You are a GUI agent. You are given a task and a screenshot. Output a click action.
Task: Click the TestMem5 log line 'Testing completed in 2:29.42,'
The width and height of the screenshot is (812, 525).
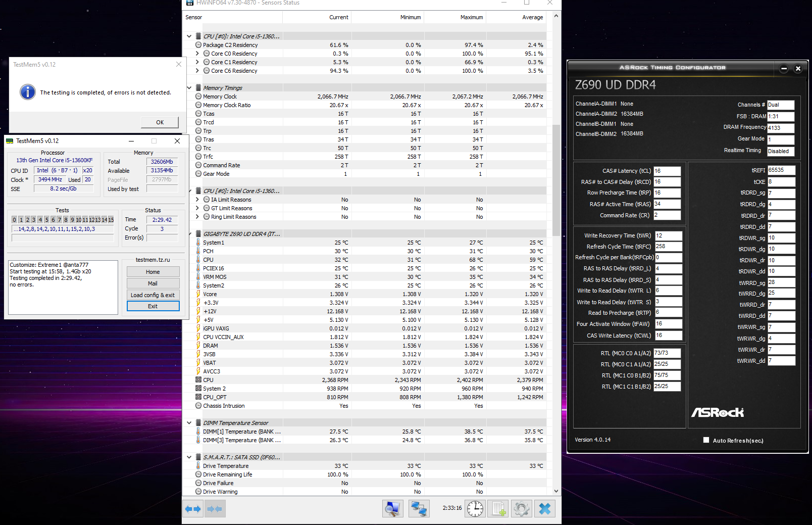click(x=45, y=278)
